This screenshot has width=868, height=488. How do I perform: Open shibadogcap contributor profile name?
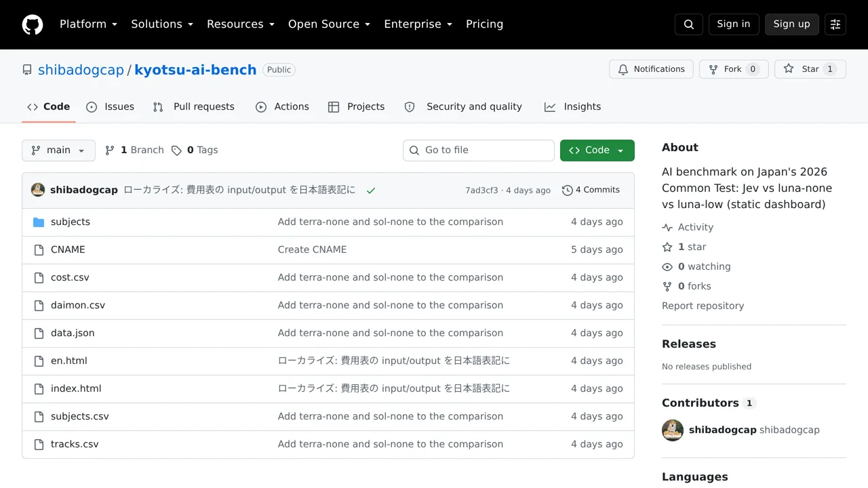coord(723,430)
